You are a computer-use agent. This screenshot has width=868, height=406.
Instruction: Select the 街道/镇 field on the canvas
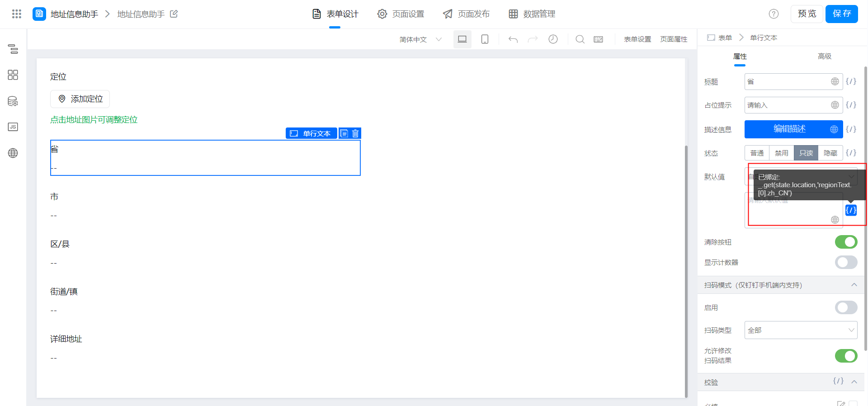tap(205, 301)
